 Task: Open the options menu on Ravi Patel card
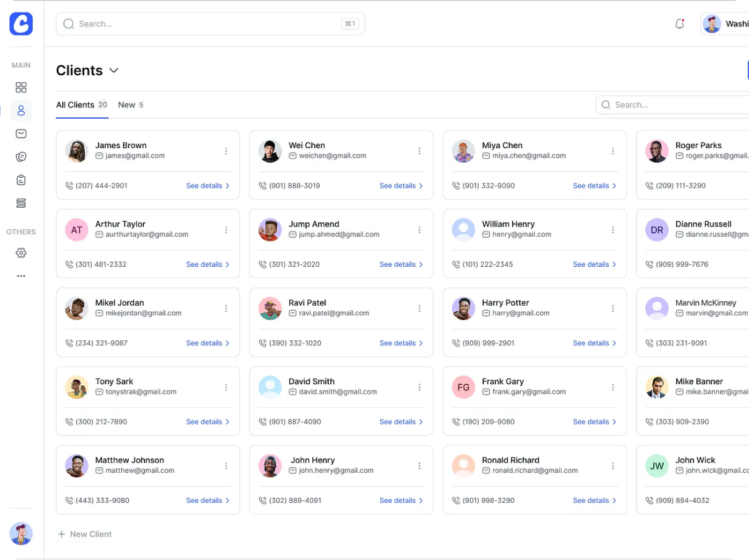click(419, 309)
